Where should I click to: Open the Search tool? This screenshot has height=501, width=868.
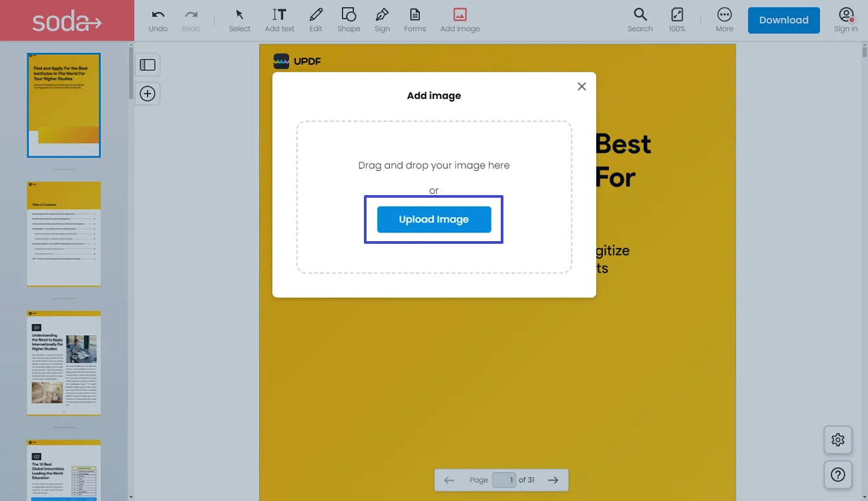(640, 20)
